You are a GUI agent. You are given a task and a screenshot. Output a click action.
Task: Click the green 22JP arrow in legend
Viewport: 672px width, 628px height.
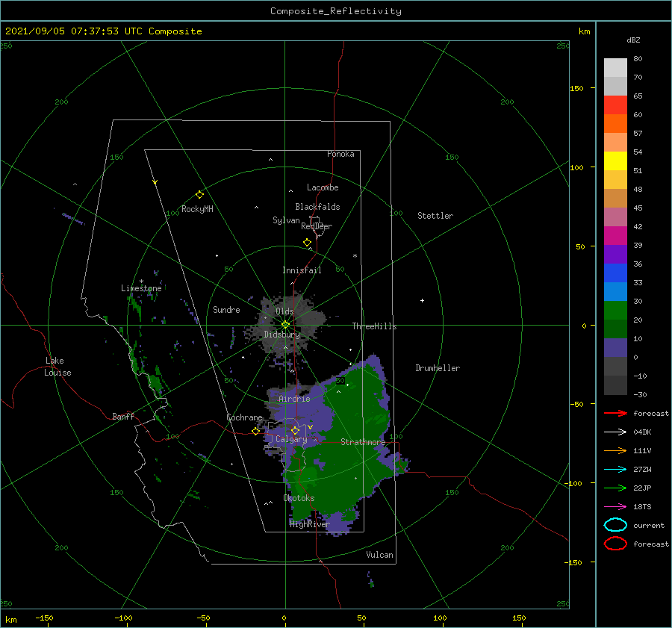pyautogui.click(x=615, y=488)
